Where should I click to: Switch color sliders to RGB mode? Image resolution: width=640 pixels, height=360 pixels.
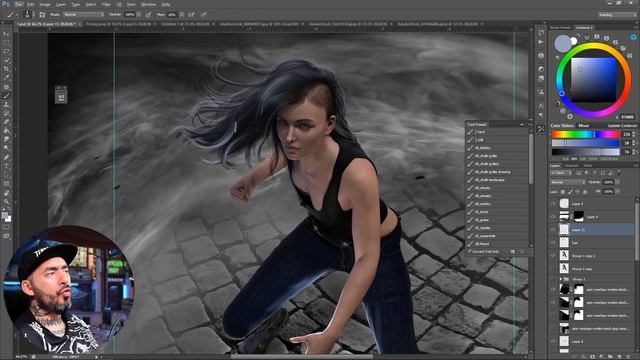point(565,158)
